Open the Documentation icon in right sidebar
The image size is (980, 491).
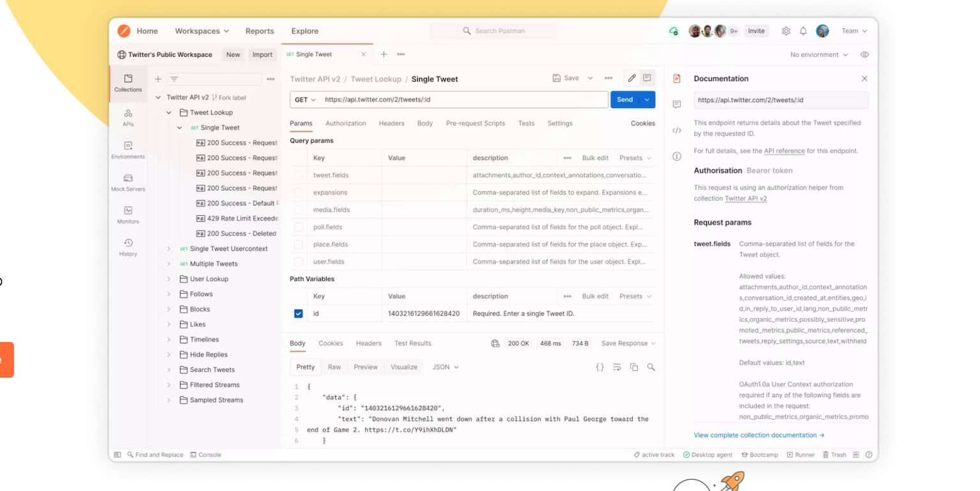677,79
